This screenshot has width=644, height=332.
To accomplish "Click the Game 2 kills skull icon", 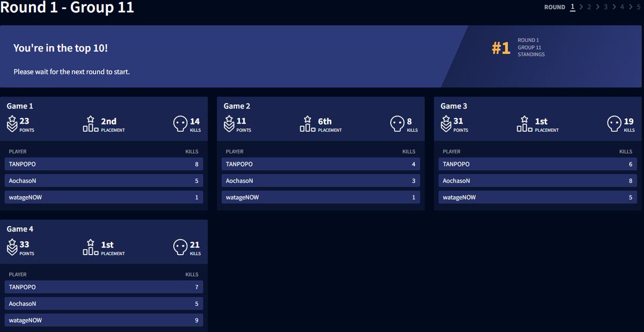I will (397, 124).
